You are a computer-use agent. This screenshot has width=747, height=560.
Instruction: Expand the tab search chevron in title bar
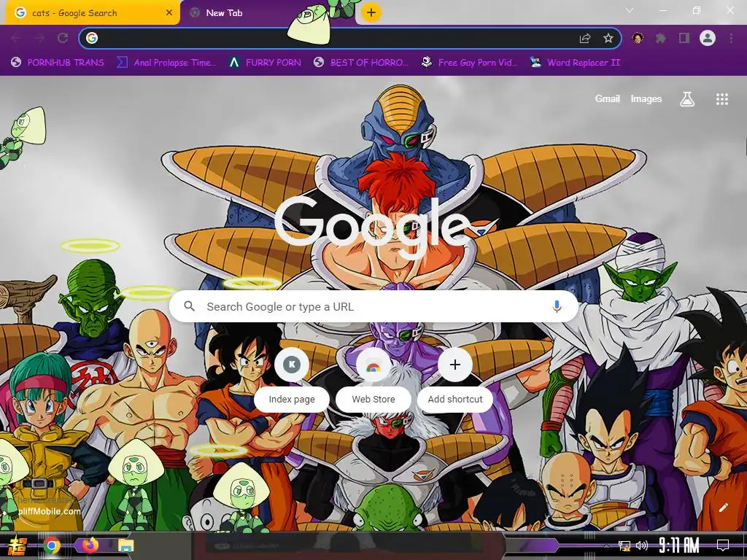630,10
